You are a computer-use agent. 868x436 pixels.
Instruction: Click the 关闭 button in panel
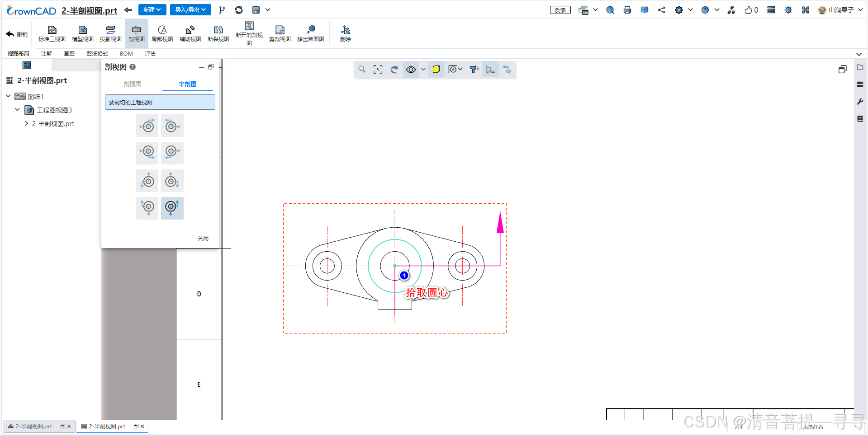coord(203,238)
